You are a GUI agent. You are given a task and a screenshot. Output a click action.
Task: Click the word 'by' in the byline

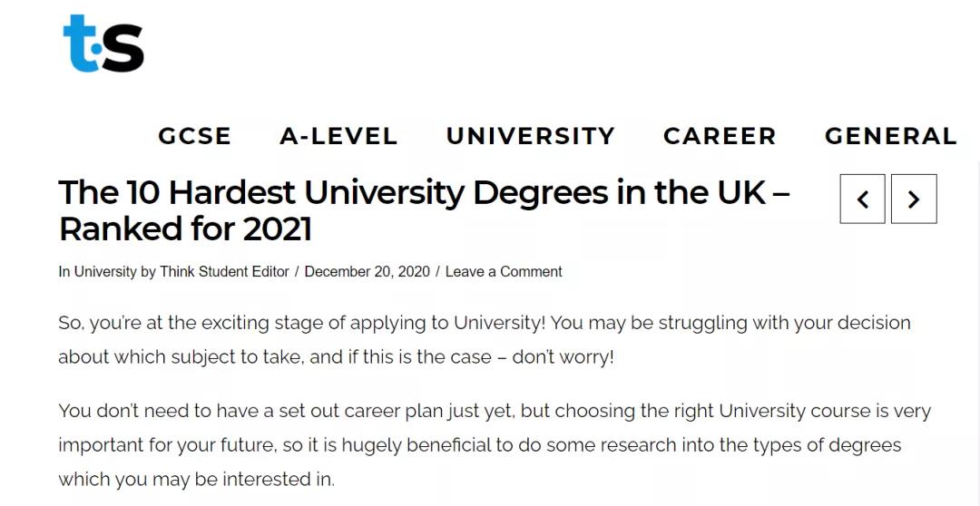tap(148, 272)
